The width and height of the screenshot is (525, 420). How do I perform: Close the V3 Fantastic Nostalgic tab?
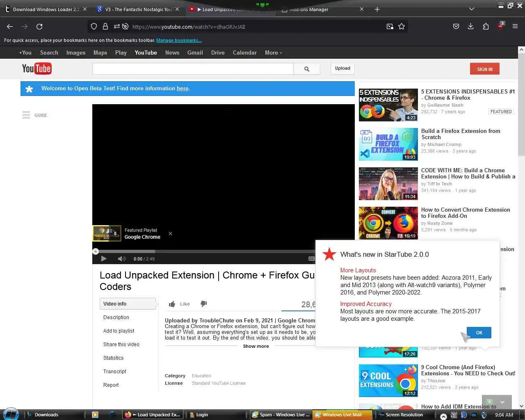click(177, 9)
